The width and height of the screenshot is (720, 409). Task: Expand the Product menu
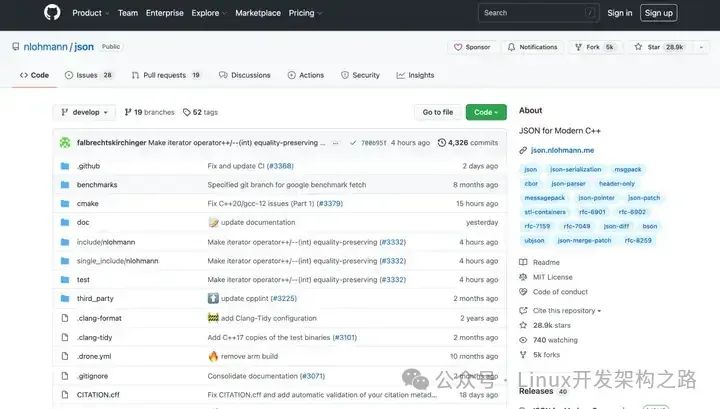[x=90, y=13]
